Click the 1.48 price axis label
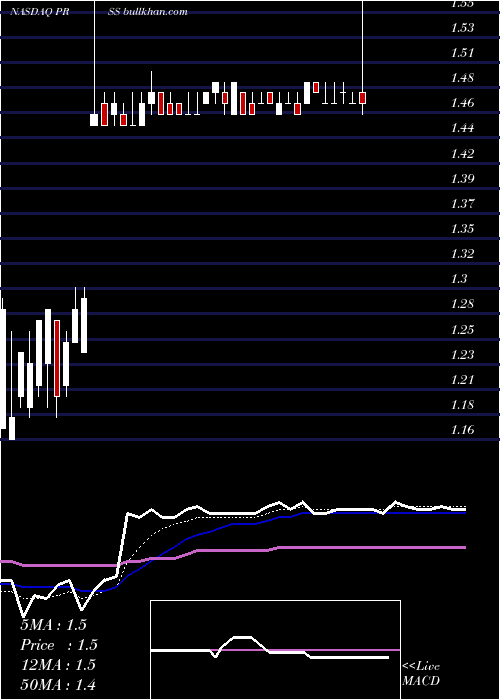Viewport: 500px width, 700px height. (462, 78)
